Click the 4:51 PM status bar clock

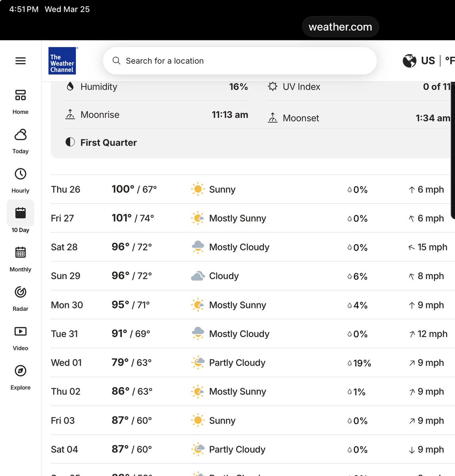click(24, 9)
